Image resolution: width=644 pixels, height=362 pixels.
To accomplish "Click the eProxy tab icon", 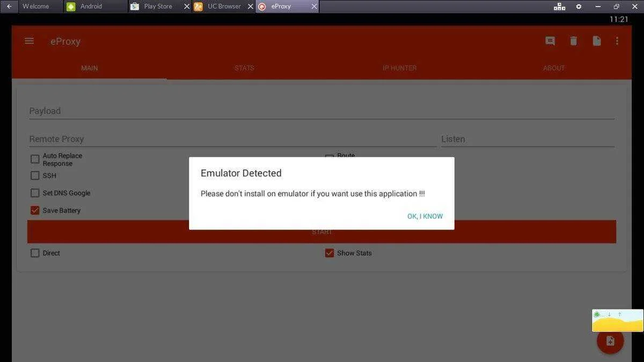I will tap(262, 6).
